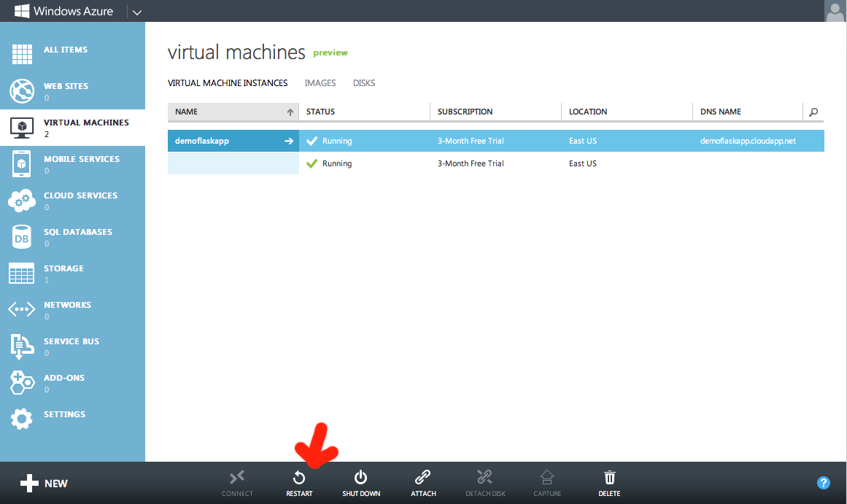The width and height of the screenshot is (847, 504).
Task: Click 3-Month Free Trial in the second row
Action: (471, 163)
